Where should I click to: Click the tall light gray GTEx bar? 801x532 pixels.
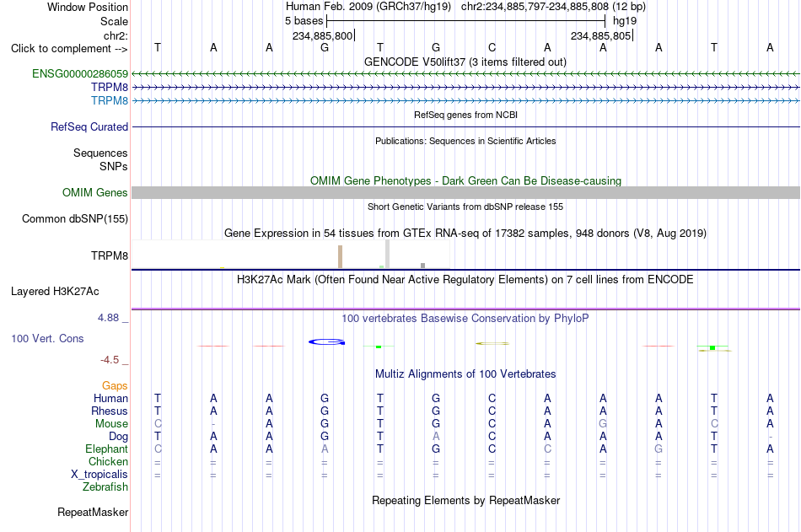(x=388, y=254)
